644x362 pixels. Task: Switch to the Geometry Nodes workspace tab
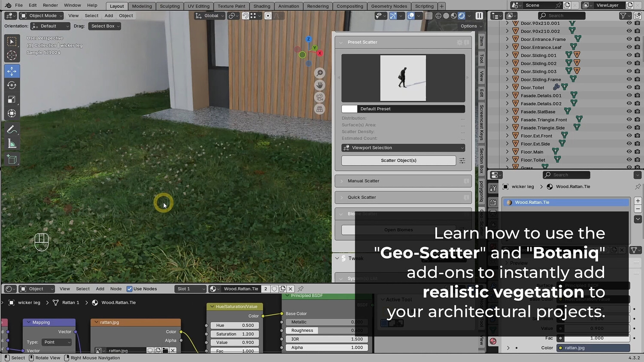(389, 6)
